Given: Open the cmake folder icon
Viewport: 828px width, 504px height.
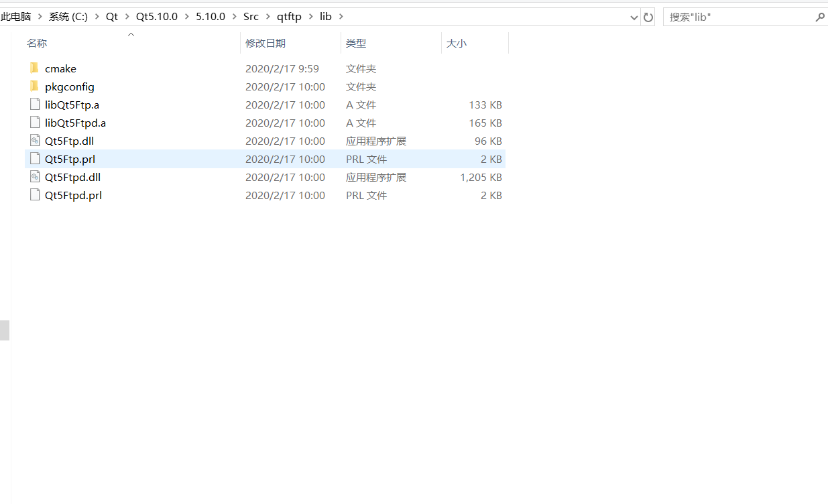Looking at the screenshot, I should [x=35, y=68].
